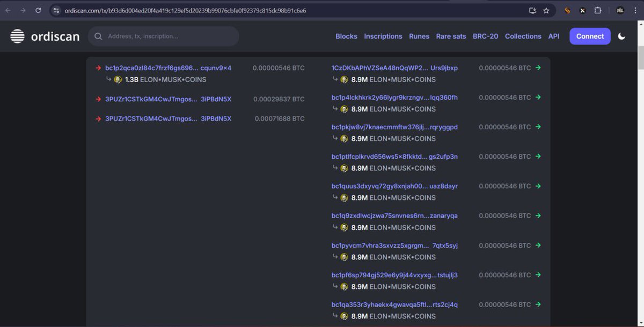Image resolution: width=644 pixels, height=327 pixels.
Task: Open output address bc1ptlfcplkrvd656ws5
Action: pos(394,157)
